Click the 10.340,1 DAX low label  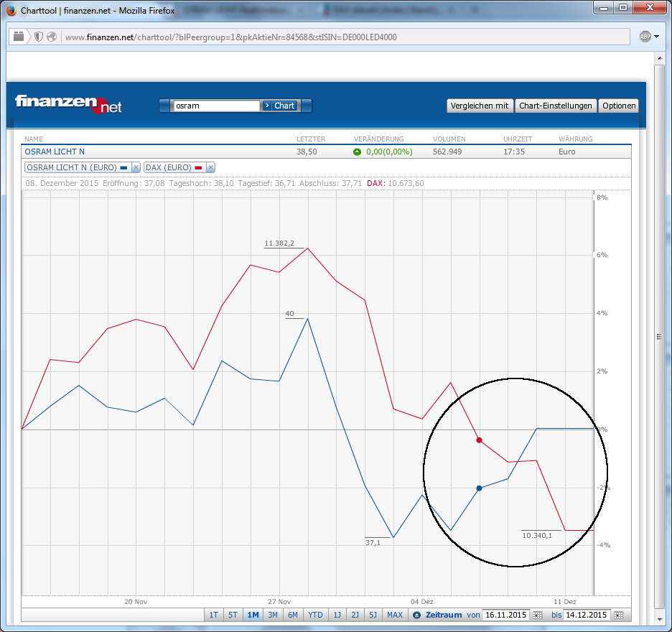tap(537, 536)
